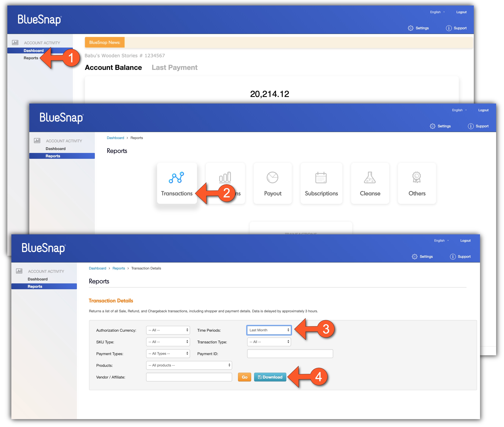Open the Others ribbon badge icon

(x=416, y=178)
